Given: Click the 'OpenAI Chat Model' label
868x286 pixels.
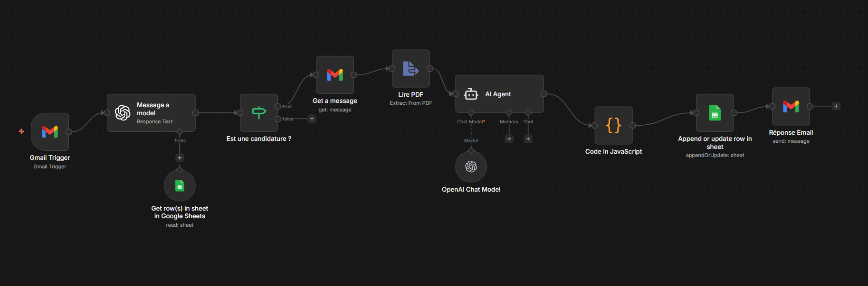Looking at the screenshot, I should point(471,189).
